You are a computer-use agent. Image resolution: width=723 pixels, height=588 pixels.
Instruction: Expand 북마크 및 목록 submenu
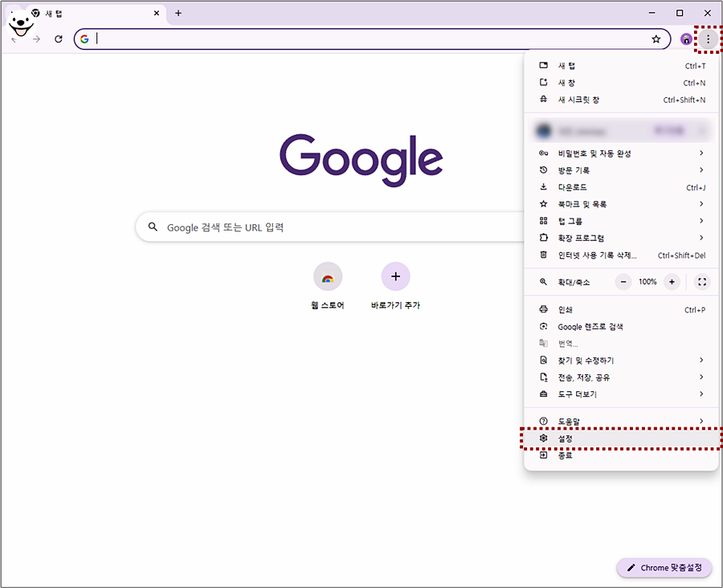(x=622, y=204)
